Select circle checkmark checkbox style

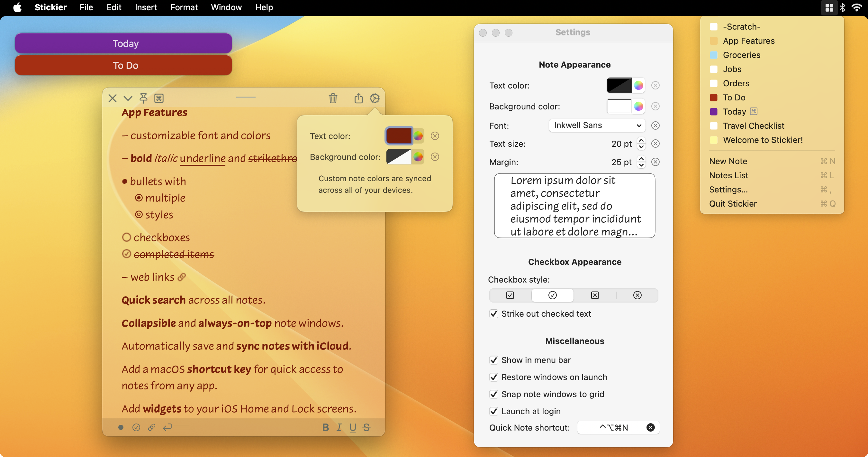point(553,295)
